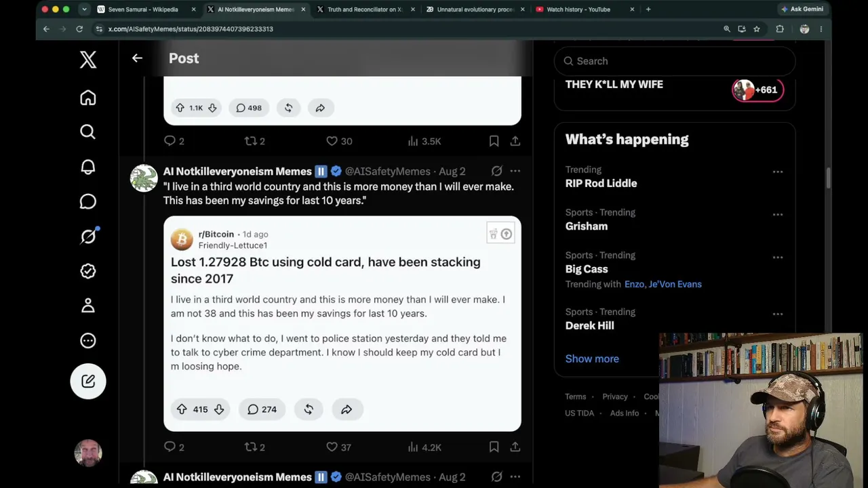Open more options for Derek Hill trend

point(778,314)
